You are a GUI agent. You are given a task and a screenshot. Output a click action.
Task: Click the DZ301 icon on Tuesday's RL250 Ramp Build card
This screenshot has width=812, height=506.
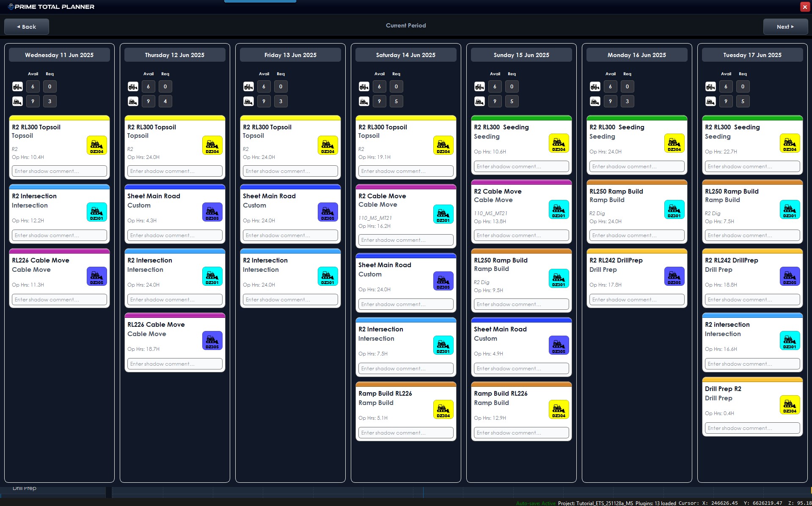coord(790,209)
